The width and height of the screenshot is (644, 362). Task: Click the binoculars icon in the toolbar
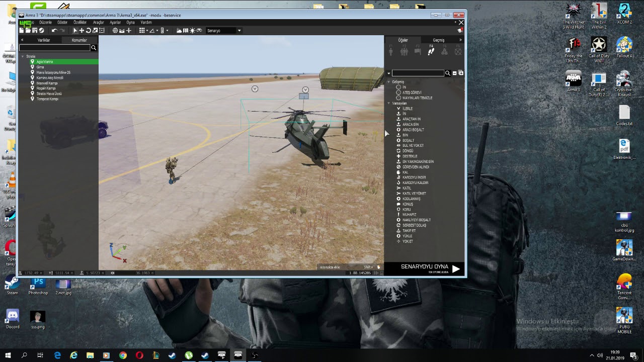(x=199, y=31)
